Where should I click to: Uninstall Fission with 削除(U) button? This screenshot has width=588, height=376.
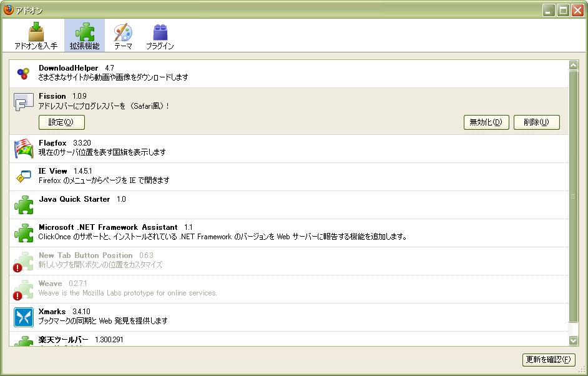(537, 122)
